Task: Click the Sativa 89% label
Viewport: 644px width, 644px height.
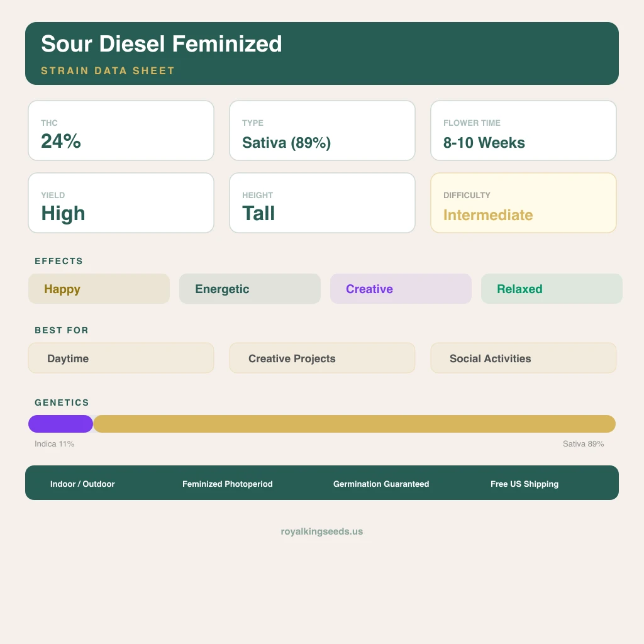Action: click(583, 444)
